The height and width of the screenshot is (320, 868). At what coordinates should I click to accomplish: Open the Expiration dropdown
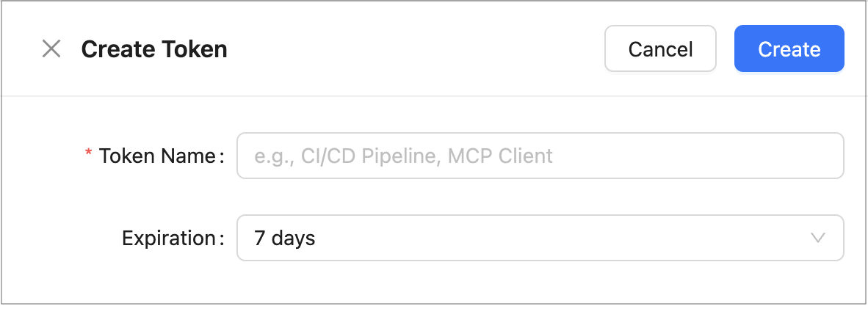pyautogui.click(x=540, y=238)
